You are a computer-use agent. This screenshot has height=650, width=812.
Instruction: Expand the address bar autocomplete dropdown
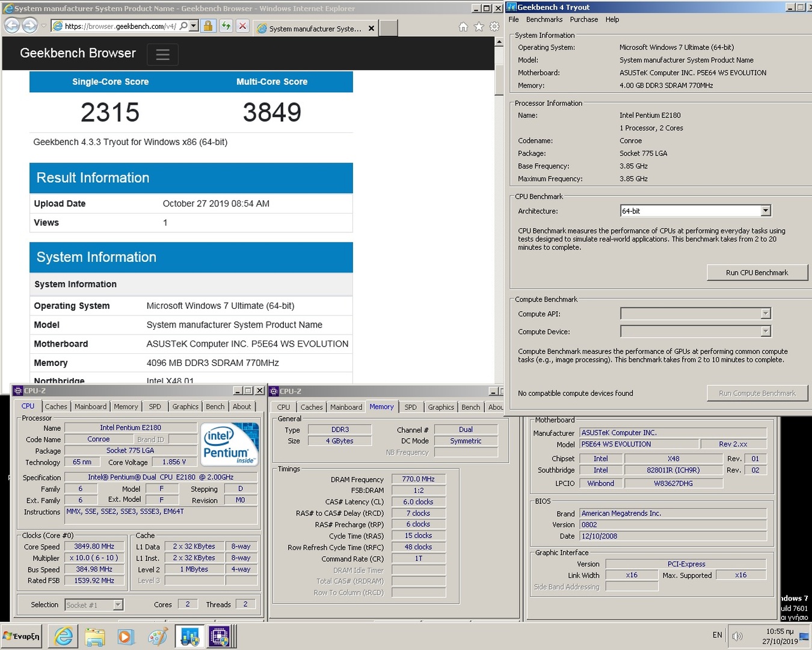[x=194, y=26]
